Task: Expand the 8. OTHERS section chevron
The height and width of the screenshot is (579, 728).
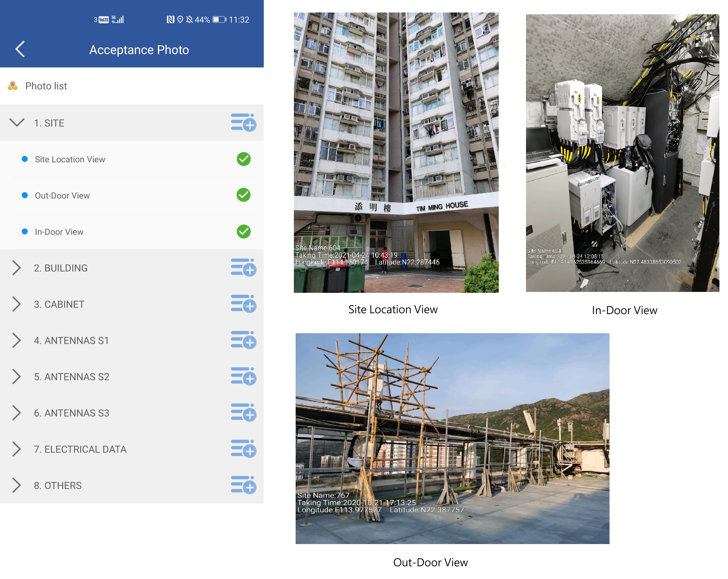Action: pos(16,485)
